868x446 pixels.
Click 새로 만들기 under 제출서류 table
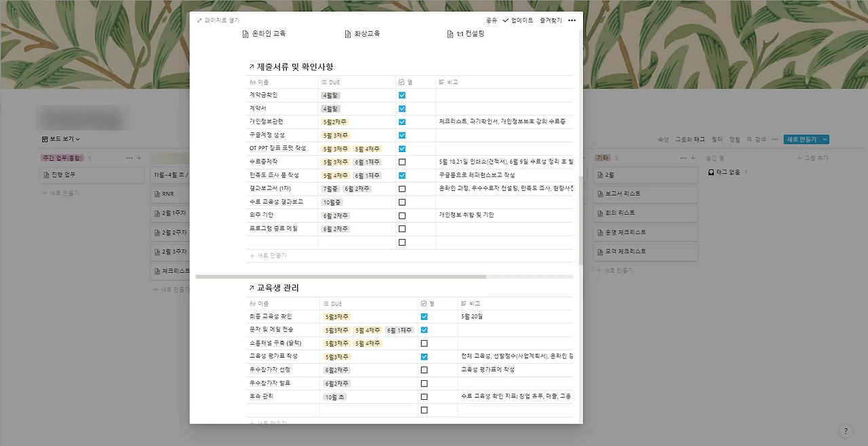(x=268, y=256)
